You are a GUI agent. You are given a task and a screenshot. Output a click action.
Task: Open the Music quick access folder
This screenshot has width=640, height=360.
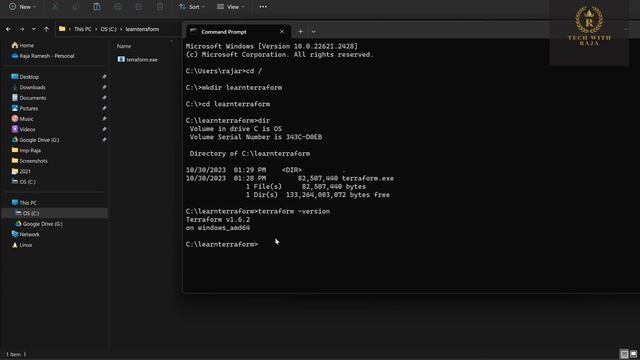pos(23,119)
